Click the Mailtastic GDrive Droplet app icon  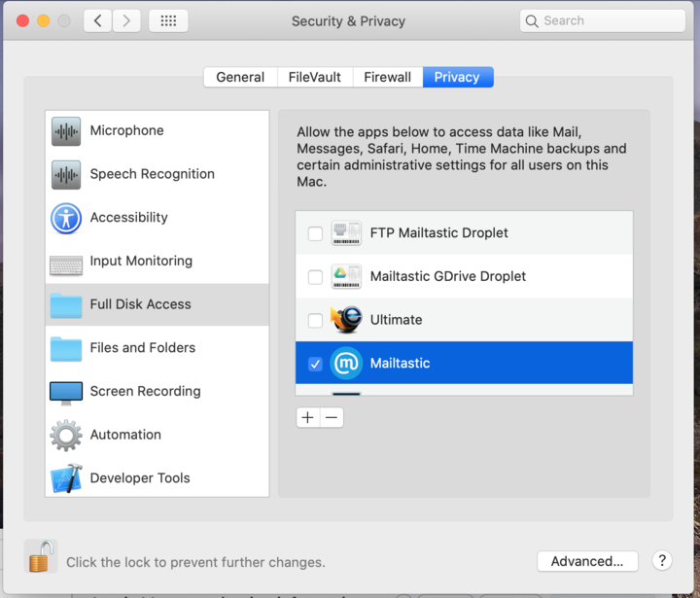point(346,276)
